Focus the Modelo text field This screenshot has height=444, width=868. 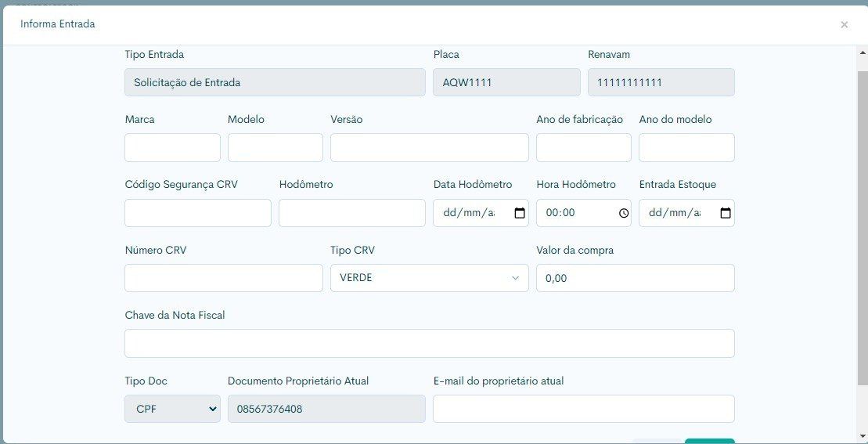[275, 147]
